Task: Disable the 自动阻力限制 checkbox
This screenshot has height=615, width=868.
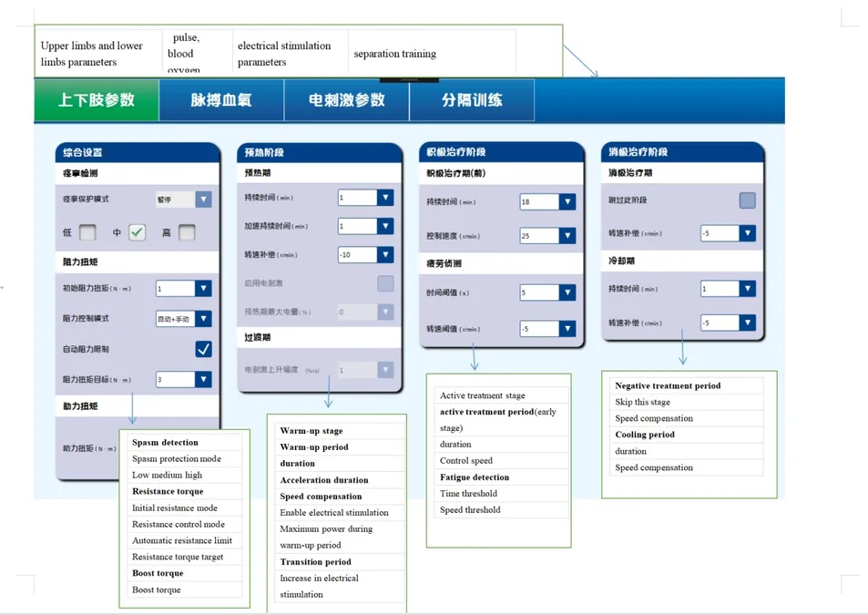Action: pos(203,349)
